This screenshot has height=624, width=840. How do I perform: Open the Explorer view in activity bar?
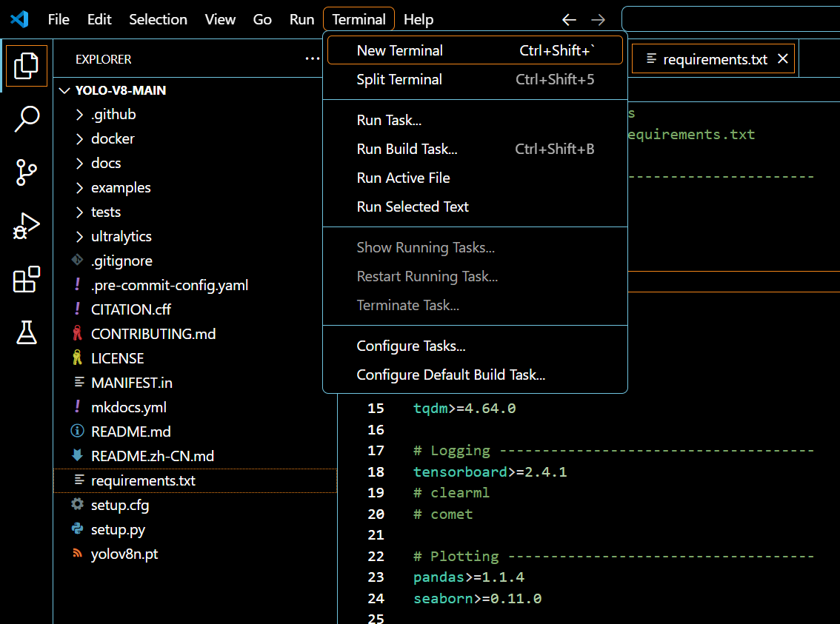pos(26,66)
